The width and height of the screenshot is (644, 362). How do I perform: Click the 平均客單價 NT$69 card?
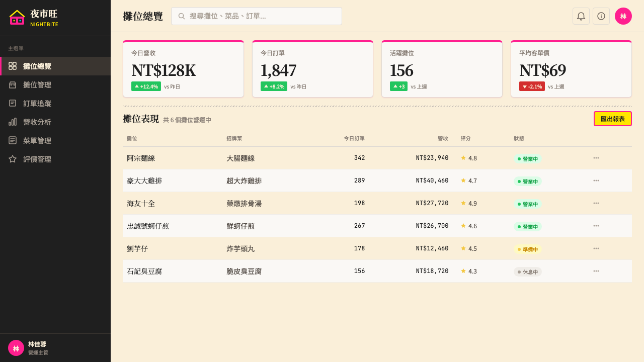(571, 69)
